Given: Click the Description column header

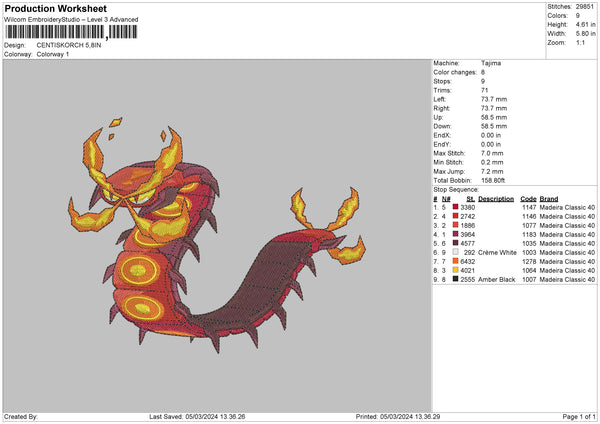Looking at the screenshot, I should pyautogui.click(x=495, y=197).
